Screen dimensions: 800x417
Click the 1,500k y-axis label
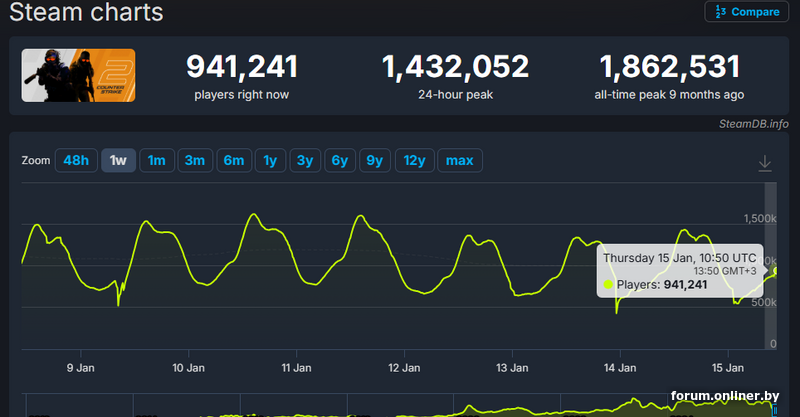click(760, 218)
